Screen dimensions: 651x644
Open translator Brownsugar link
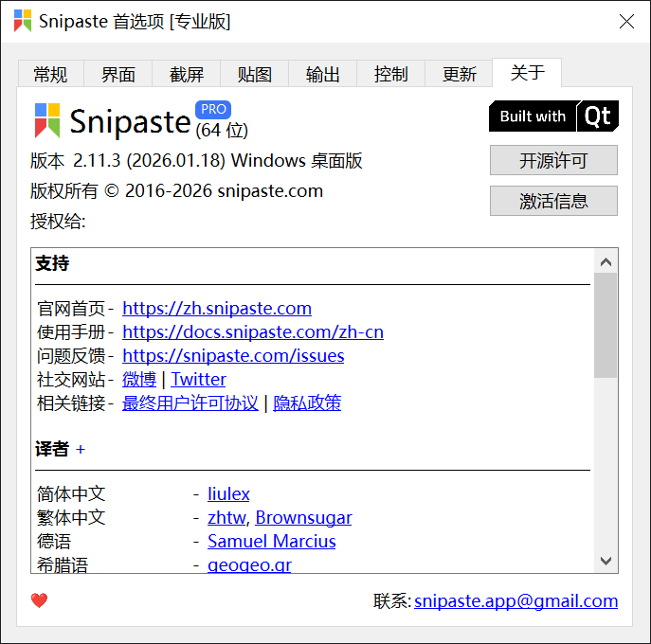(303, 517)
